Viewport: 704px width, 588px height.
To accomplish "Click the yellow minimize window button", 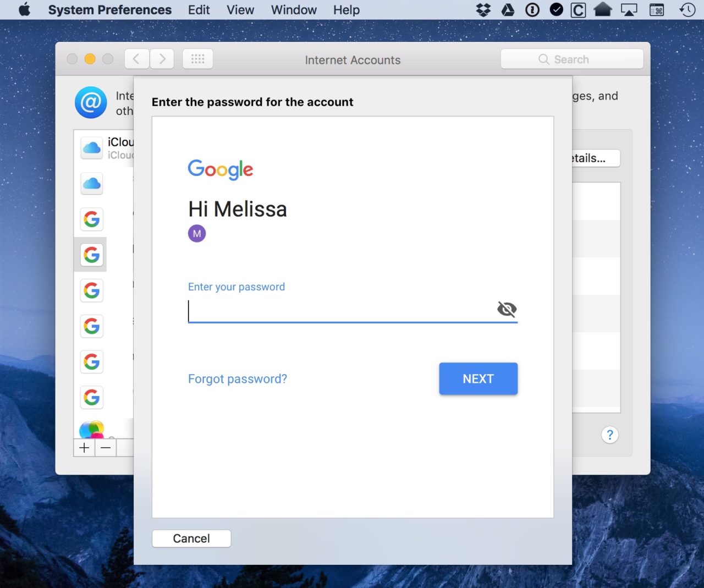I will pos(90,59).
